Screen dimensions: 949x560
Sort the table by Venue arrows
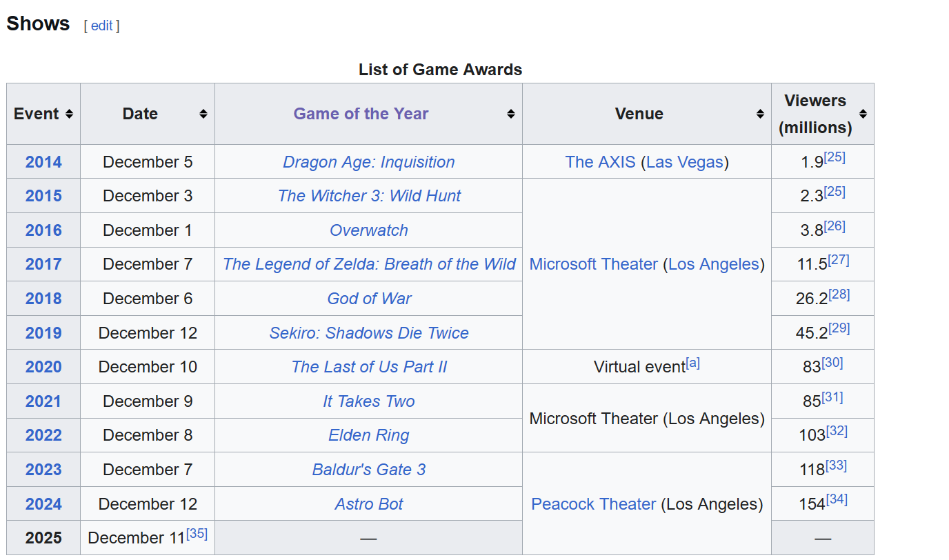(760, 114)
